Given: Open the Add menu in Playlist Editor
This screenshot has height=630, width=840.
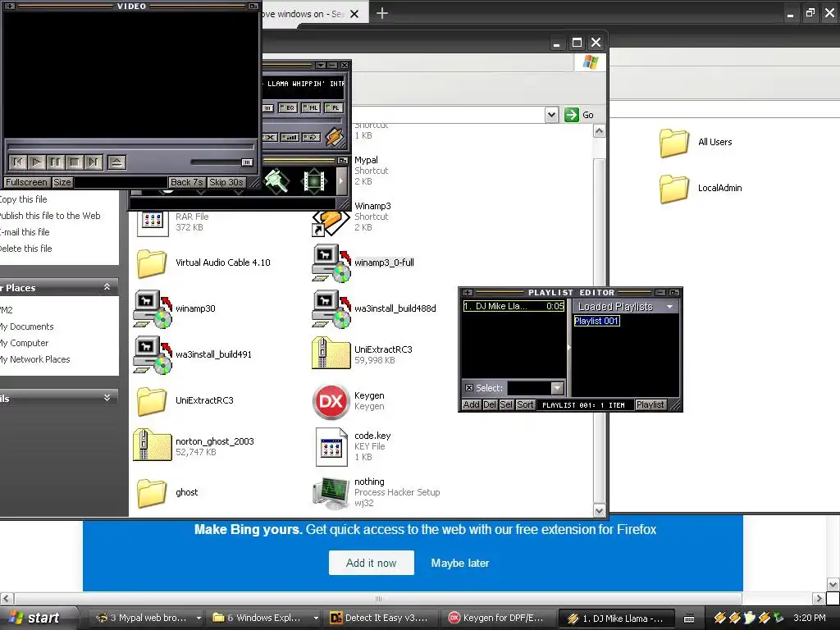Looking at the screenshot, I should click(x=471, y=405).
